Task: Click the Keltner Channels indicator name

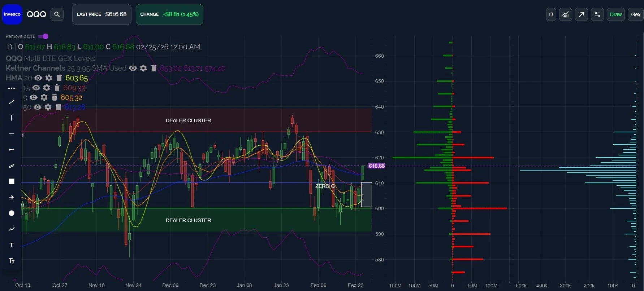Action: [35, 68]
